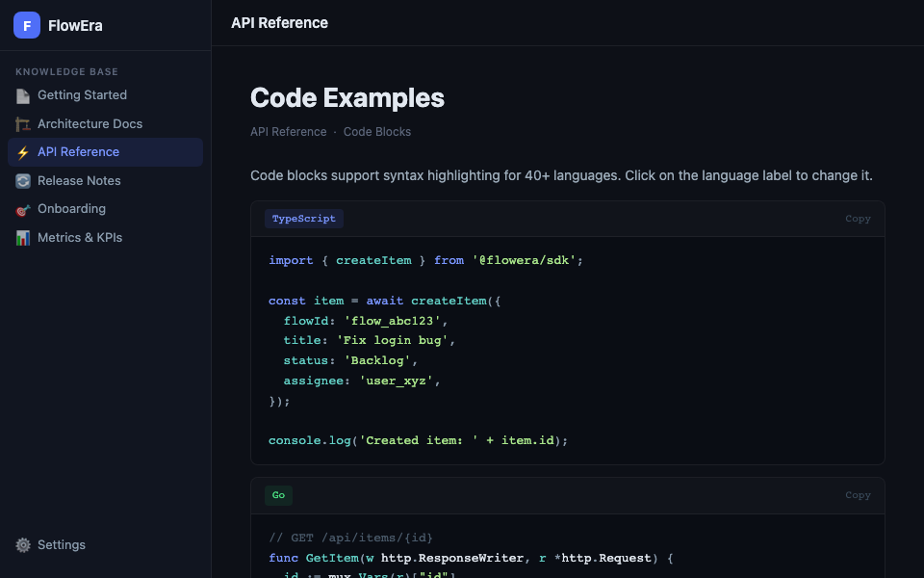The height and width of the screenshot is (578, 924).
Task: Click the Code Blocks breadcrumb
Action: pyautogui.click(x=377, y=132)
